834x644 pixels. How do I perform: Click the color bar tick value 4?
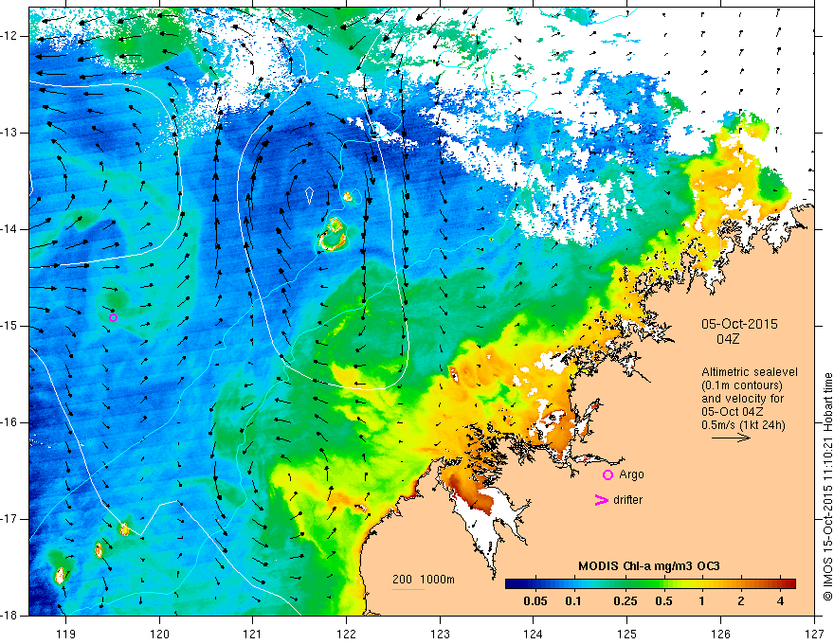[780, 601]
